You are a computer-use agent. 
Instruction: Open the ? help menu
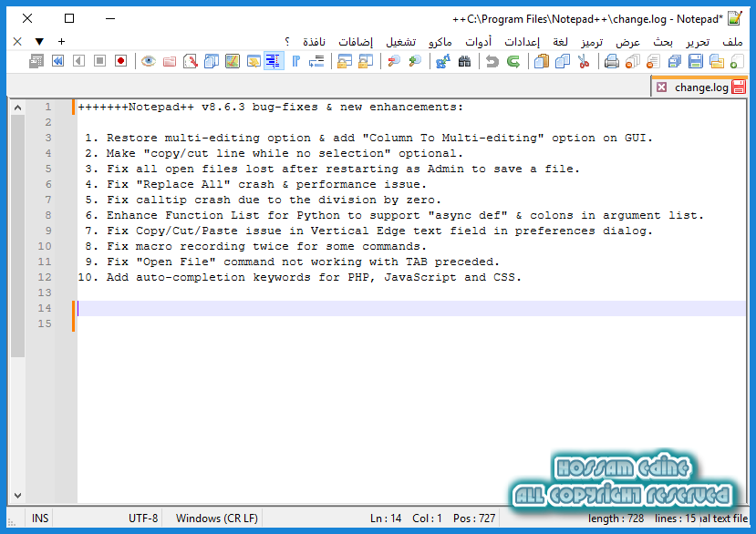[x=287, y=42]
